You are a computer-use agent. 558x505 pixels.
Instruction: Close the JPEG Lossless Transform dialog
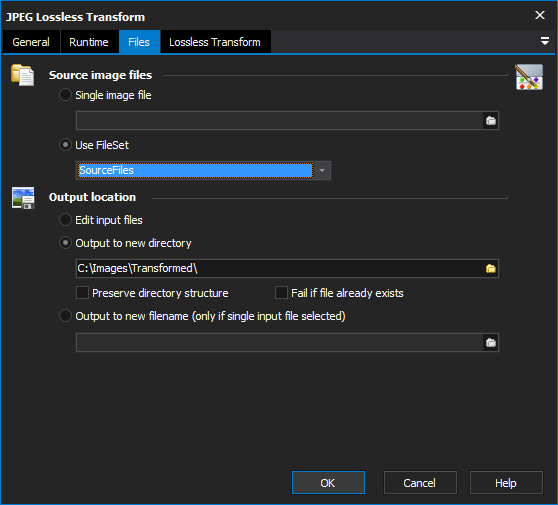point(540,15)
